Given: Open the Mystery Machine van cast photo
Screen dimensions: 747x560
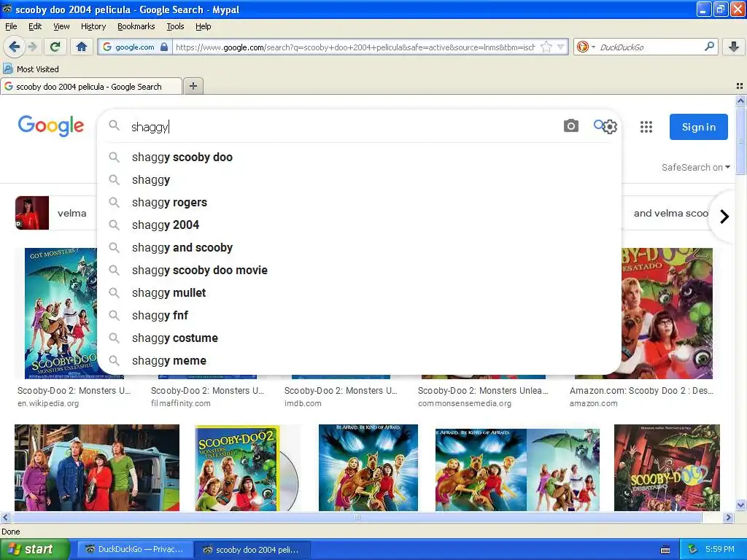Looking at the screenshot, I should (97, 467).
